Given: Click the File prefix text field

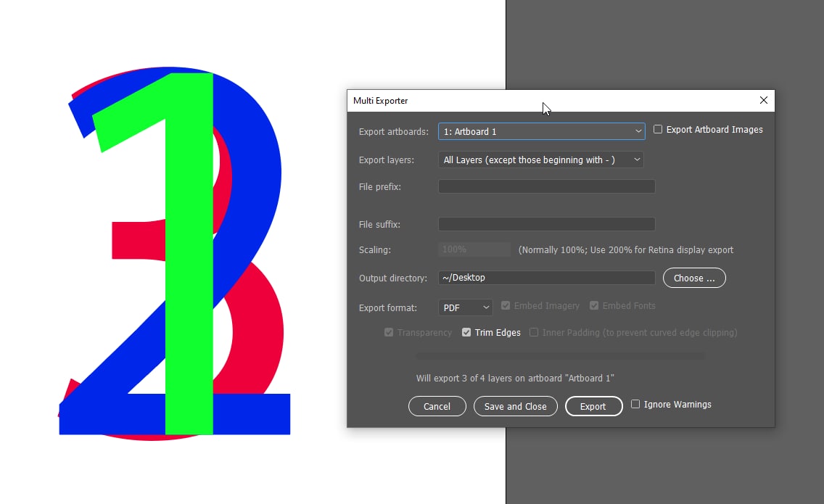Looking at the screenshot, I should tap(546, 187).
